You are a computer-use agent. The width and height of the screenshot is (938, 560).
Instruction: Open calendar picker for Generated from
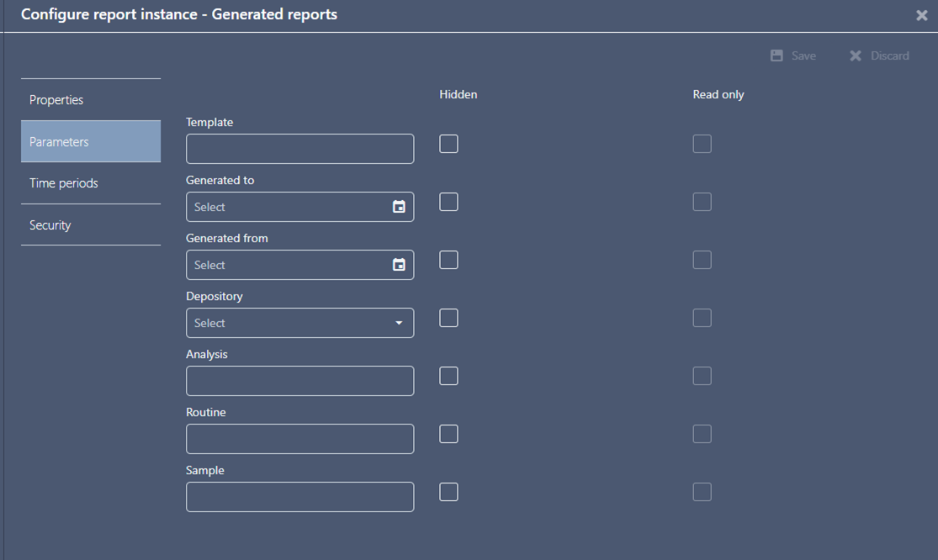click(399, 265)
